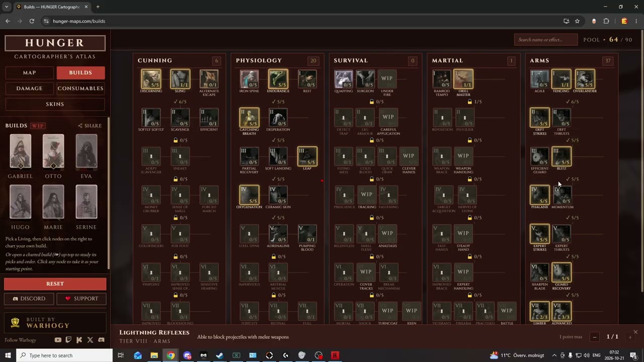644x362 pixels.
Task: Choose the Marie character card
Action: tap(53, 202)
